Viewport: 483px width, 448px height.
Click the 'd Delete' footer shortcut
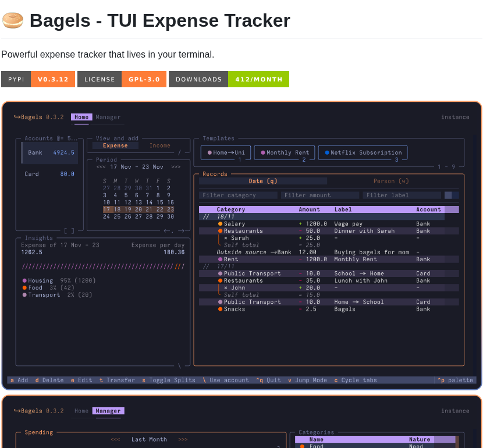(x=49, y=381)
